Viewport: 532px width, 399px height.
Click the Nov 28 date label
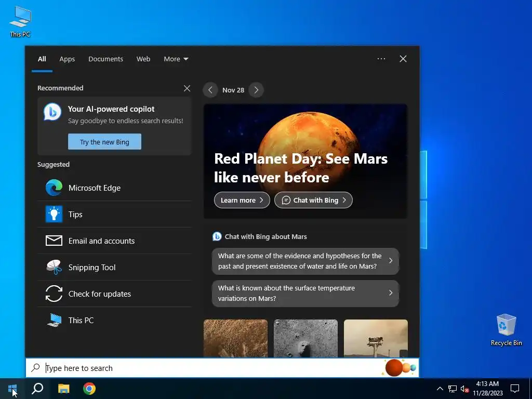click(x=233, y=90)
